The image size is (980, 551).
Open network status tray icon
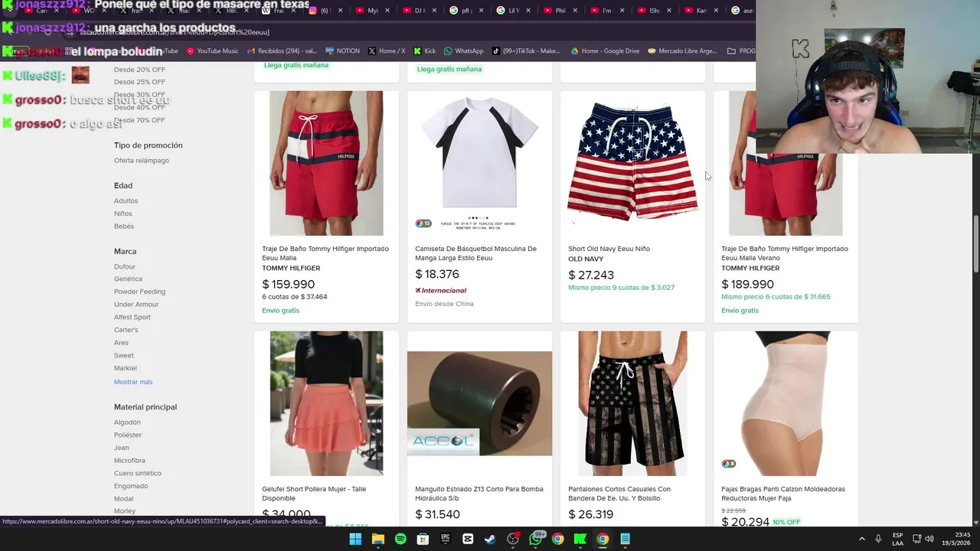pos(916,539)
